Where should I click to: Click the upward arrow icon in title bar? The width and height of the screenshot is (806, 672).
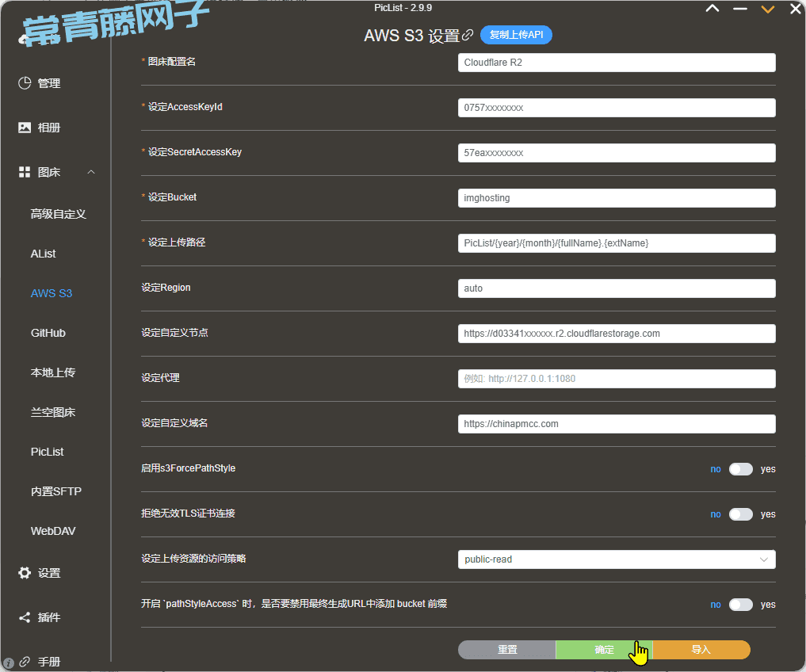712,8
